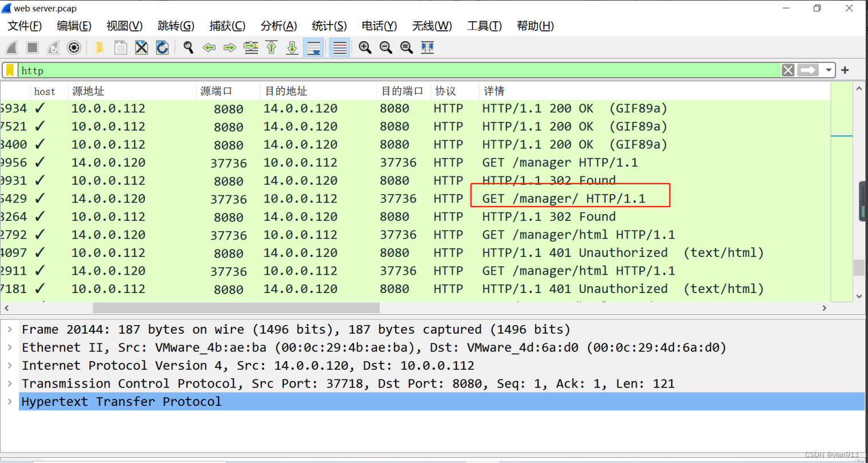Expand Internet Protocol Version 4 node

tap(10, 365)
